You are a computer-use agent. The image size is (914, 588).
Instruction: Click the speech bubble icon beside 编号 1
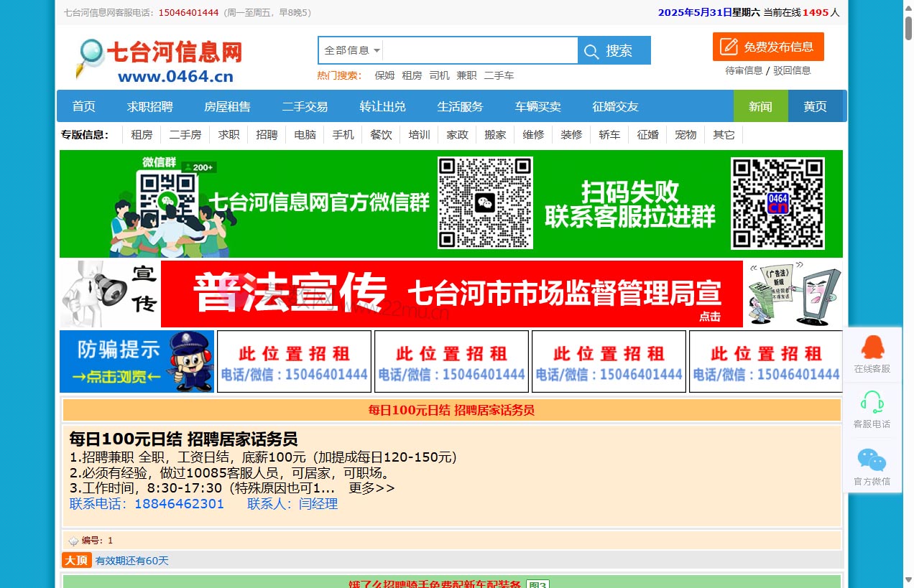[73, 540]
